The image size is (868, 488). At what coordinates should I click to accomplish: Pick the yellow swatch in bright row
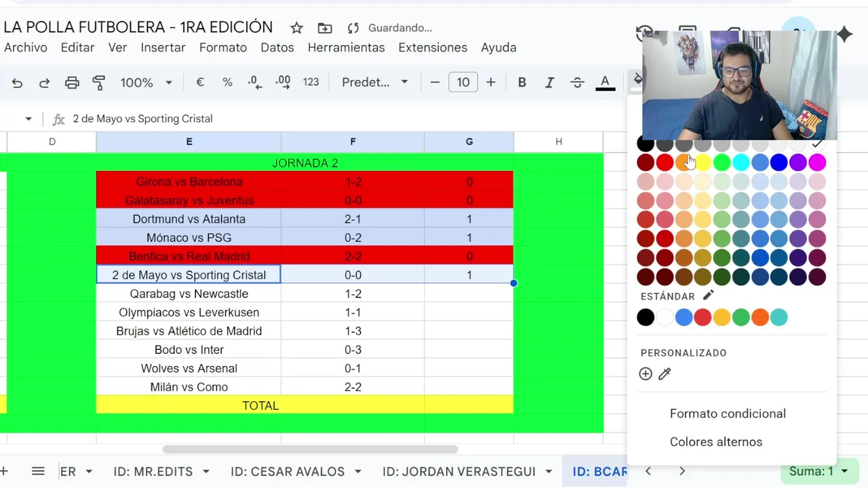coord(703,162)
